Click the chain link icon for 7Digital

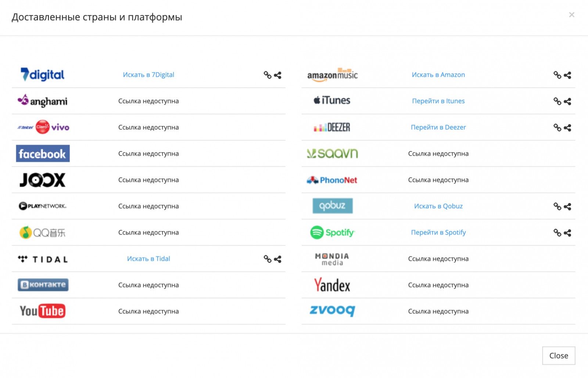click(x=267, y=75)
